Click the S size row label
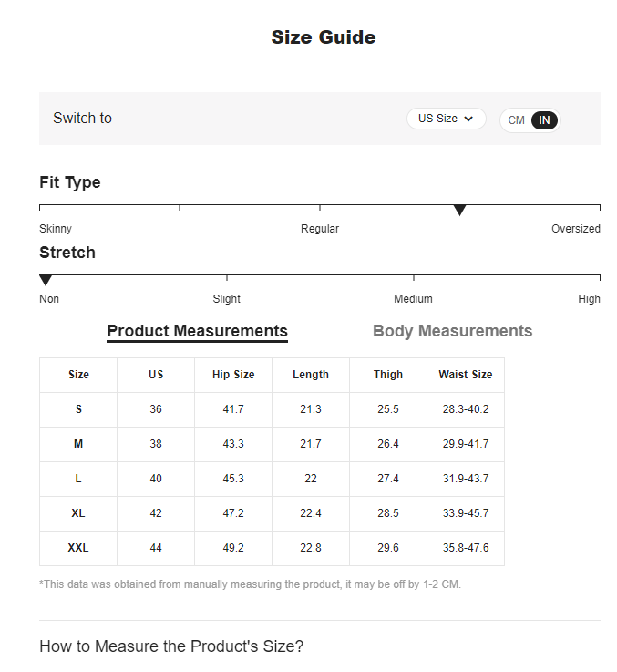This screenshot has width=617, height=672. click(78, 409)
